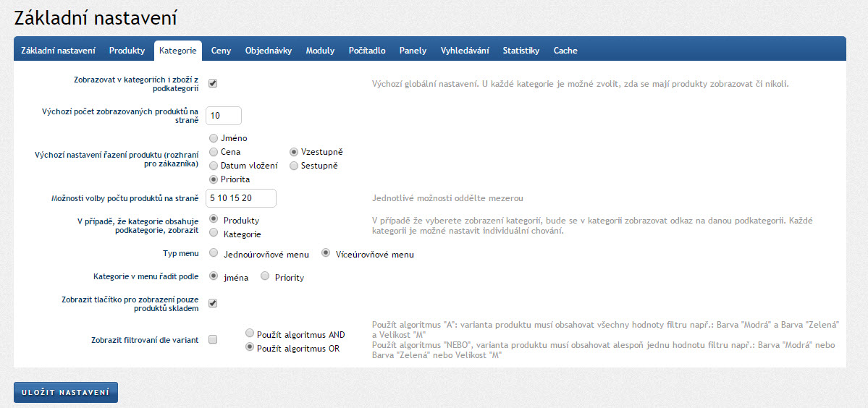Focus the page count options field

tap(241, 197)
